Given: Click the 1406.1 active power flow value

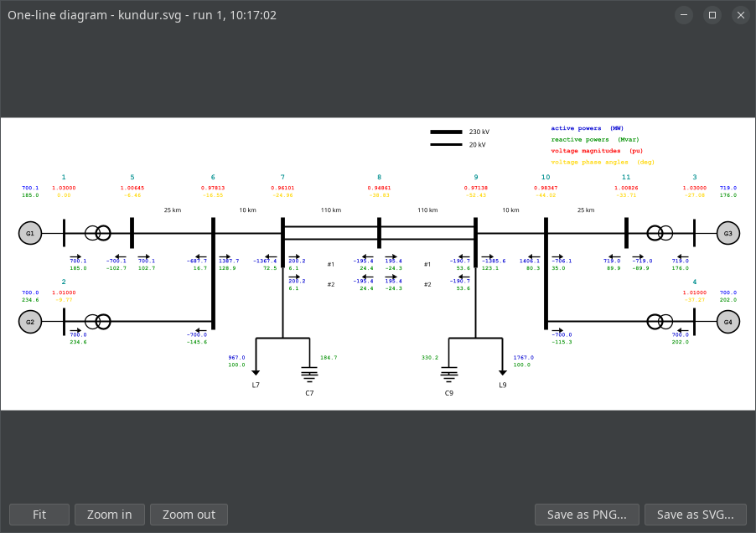Looking at the screenshot, I should 530,261.
